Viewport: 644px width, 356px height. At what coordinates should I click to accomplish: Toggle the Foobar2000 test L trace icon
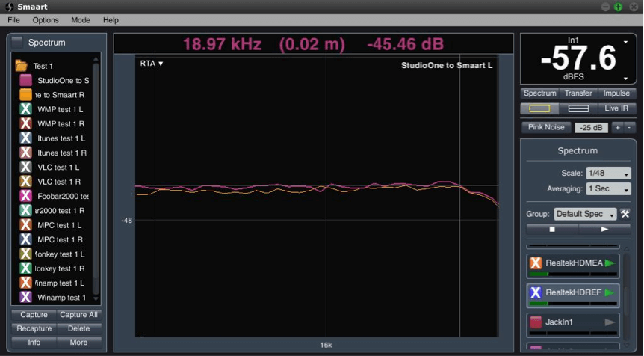pos(25,196)
